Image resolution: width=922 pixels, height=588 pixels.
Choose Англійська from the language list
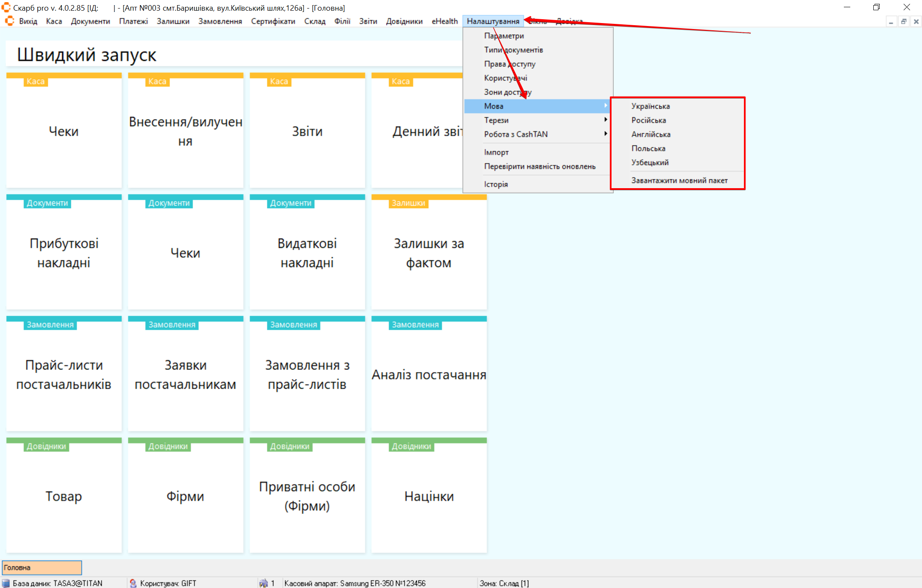(x=651, y=134)
